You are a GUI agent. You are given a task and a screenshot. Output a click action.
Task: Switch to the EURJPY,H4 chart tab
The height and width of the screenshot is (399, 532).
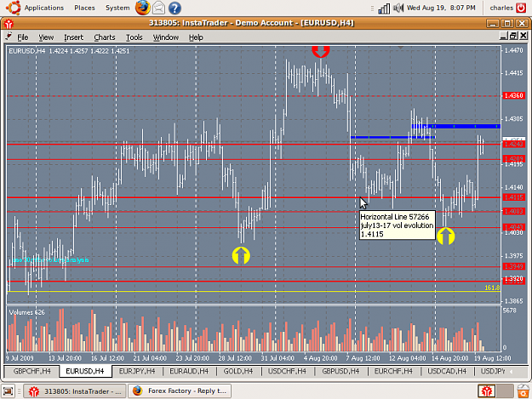[x=137, y=371]
